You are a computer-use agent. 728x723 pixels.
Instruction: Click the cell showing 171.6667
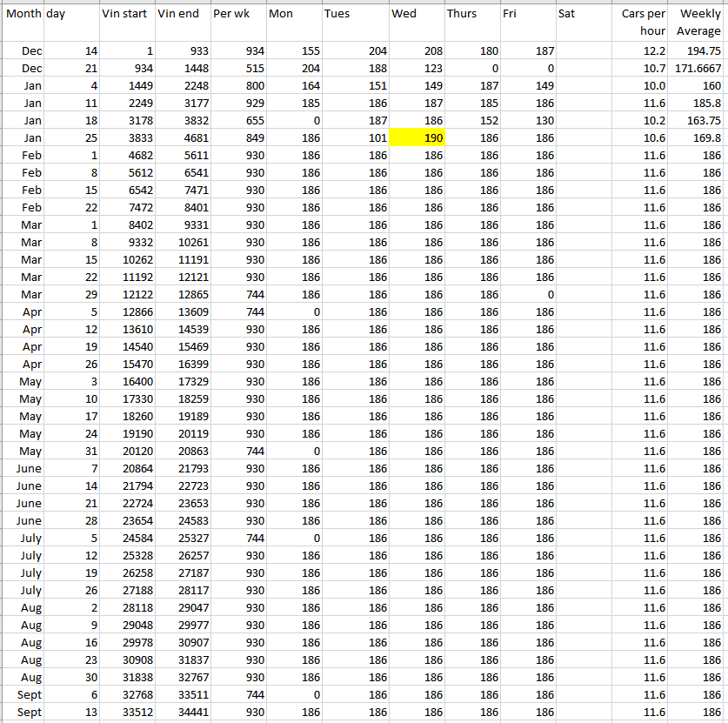click(698, 68)
